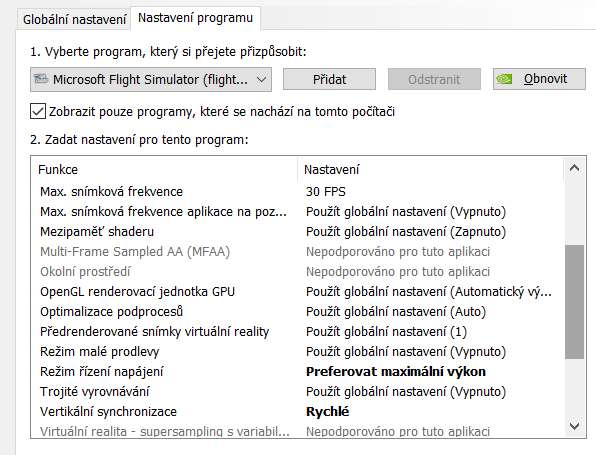Select the 'Nastavení programu' tab

tap(195, 18)
